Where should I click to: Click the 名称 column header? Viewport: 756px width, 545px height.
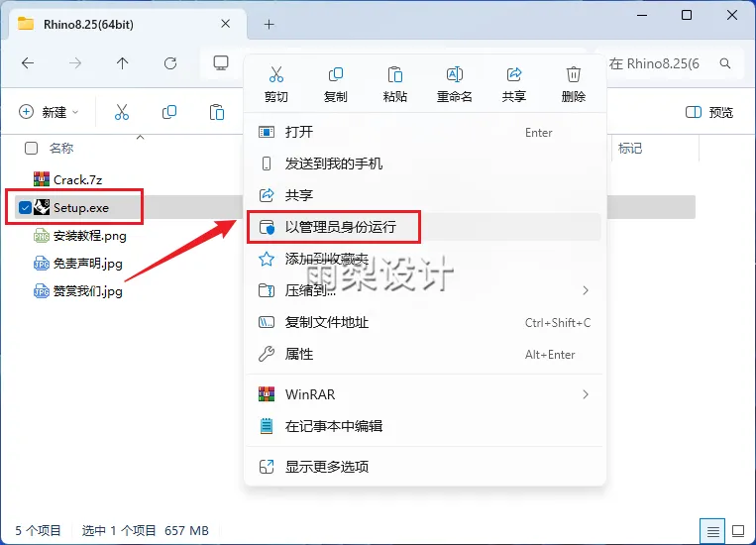pyautogui.click(x=61, y=148)
